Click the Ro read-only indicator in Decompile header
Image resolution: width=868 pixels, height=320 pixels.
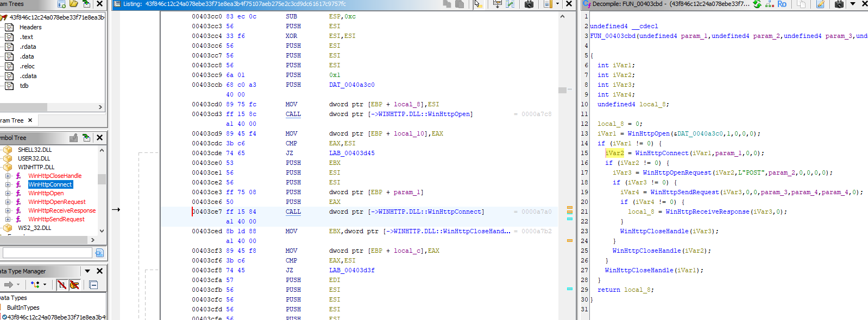pos(782,4)
